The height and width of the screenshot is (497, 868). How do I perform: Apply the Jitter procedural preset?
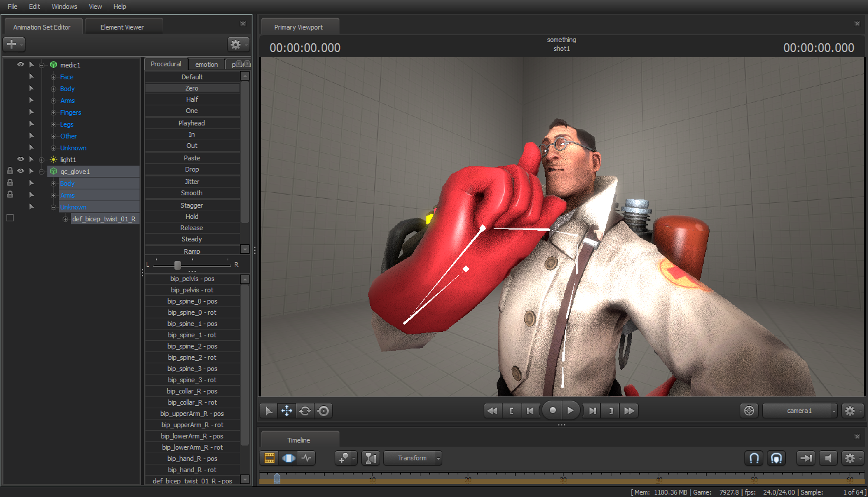tap(192, 182)
